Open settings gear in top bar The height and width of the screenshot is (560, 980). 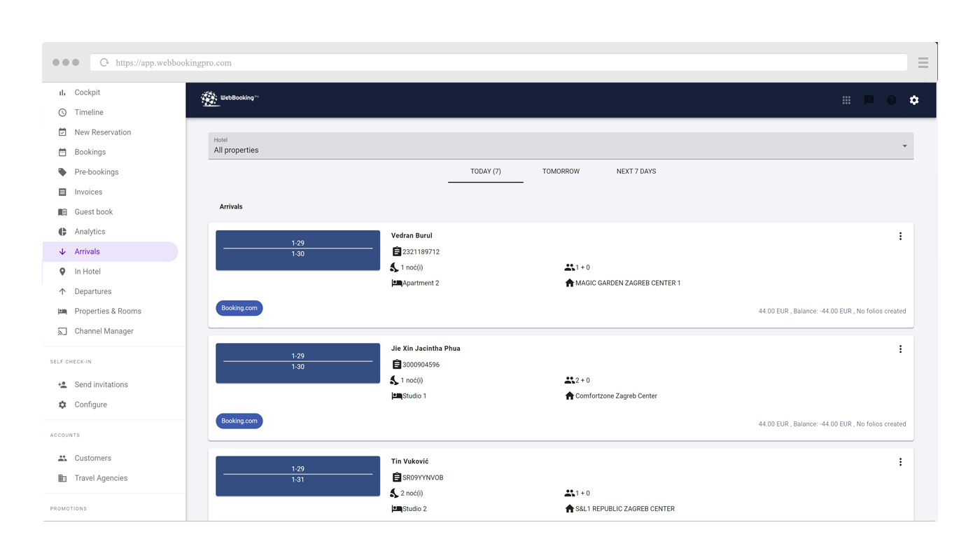pyautogui.click(x=914, y=100)
